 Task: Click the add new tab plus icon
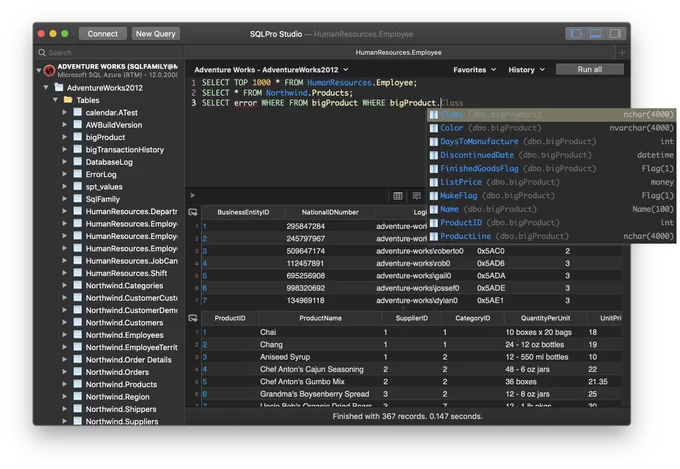(622, 52)
